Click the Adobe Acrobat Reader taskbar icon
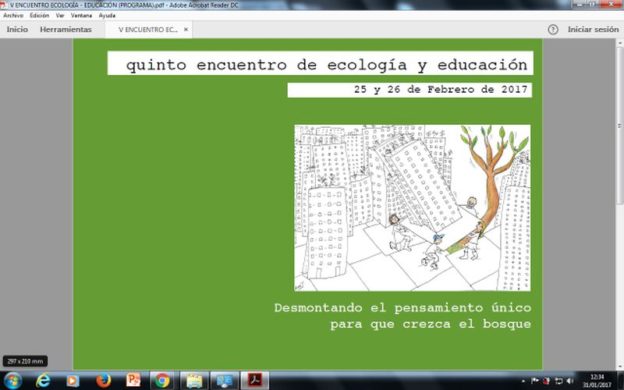This screenshot has width=624, height=390. (255, 380)
